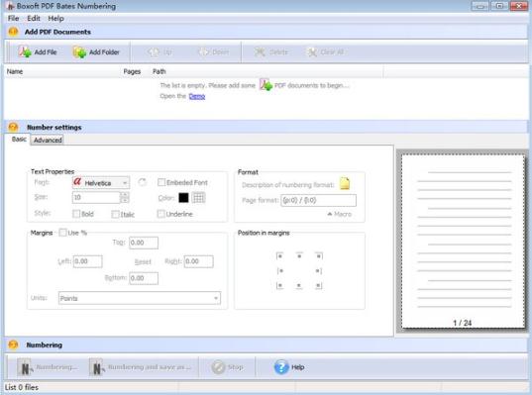Screen dimensions: 532x395
Task: Select top-left position in margins
Action: click(280, 256)
